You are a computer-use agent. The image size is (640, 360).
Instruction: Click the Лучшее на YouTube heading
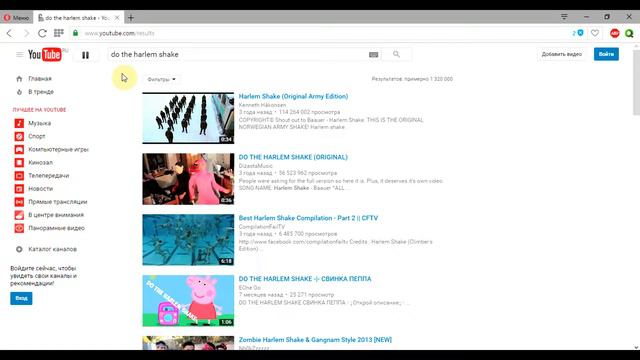point(39,110)
